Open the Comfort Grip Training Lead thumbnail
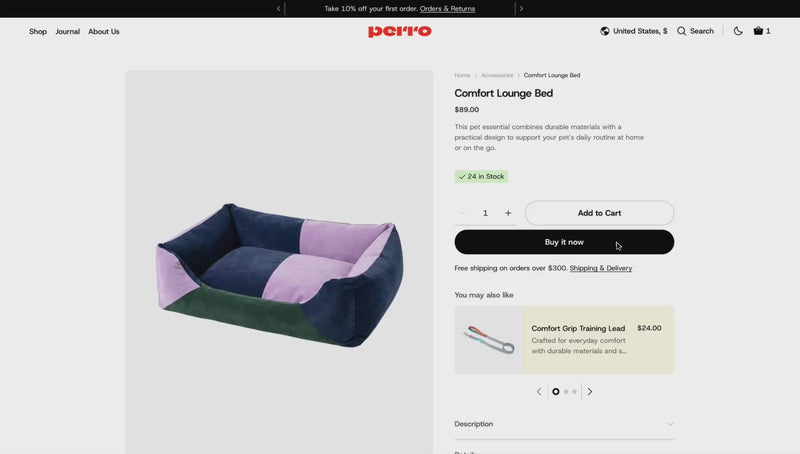This screenshot has height=454, width=800. point(488,340)
